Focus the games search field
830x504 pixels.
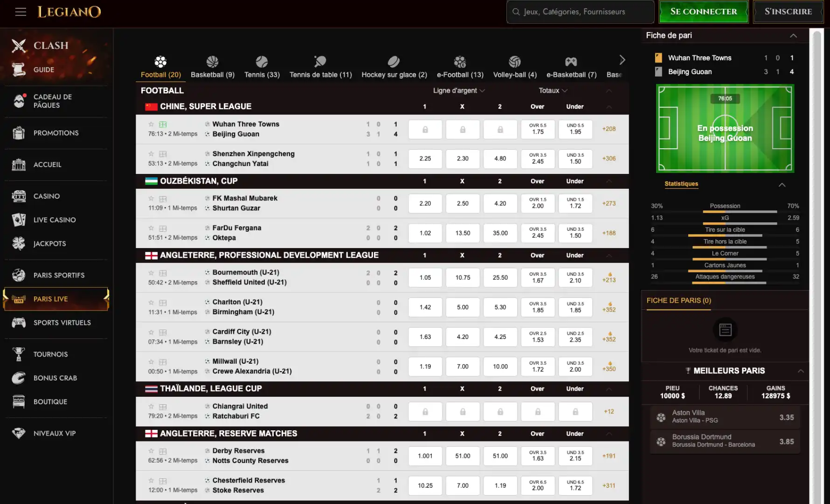click(581, 12)
